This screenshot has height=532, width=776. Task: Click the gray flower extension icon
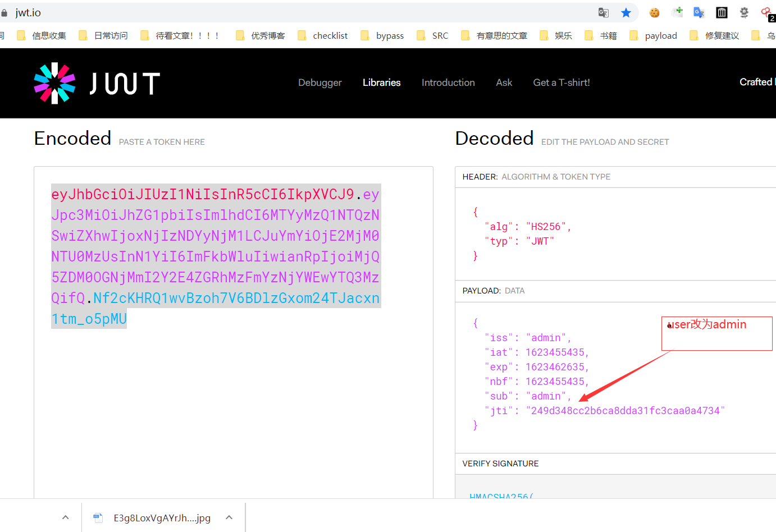744,12
